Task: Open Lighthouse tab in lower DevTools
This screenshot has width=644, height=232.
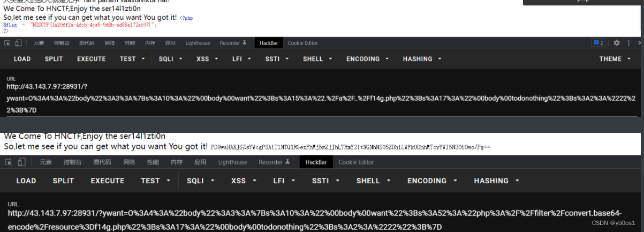Action: [x=233, y=162]
